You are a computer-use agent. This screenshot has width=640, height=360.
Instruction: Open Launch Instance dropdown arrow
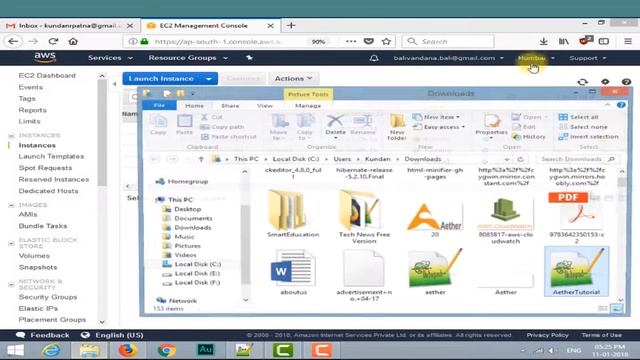[209, 78]
